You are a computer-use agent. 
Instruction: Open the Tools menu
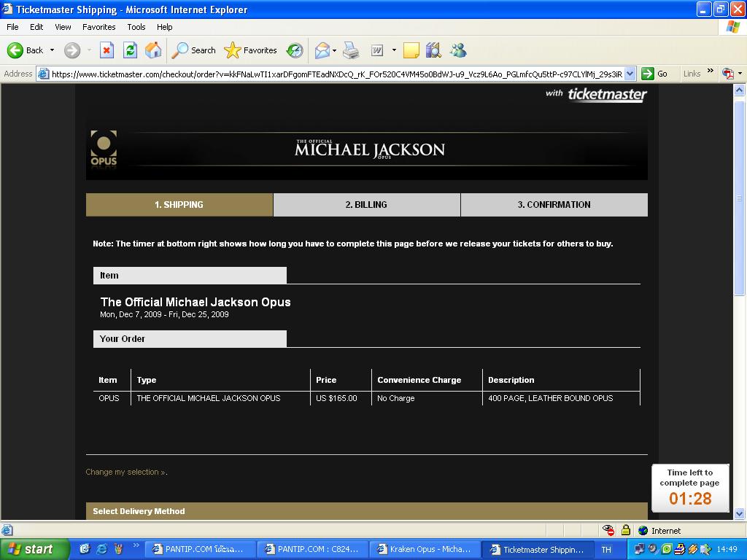point(136,27)
